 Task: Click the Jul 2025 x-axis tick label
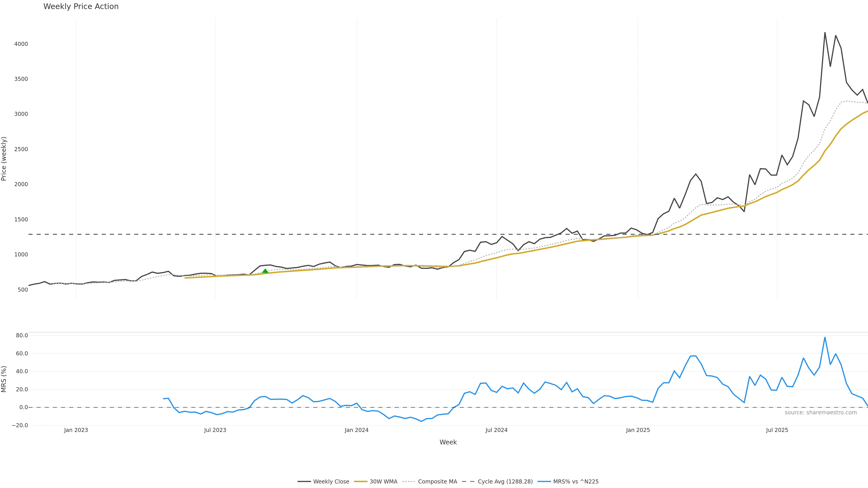tap(777, 430)
